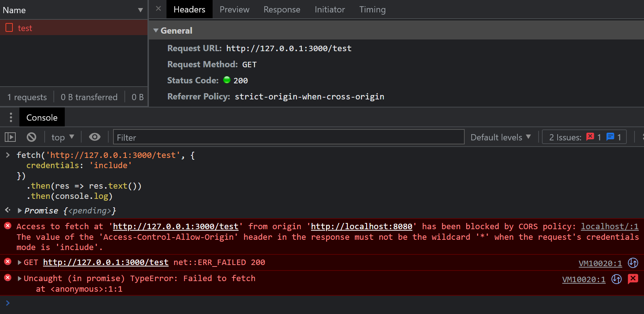The width and height of the screenshot is (644, 314).
Task: Open the top context dropdown
Action: 63,137
